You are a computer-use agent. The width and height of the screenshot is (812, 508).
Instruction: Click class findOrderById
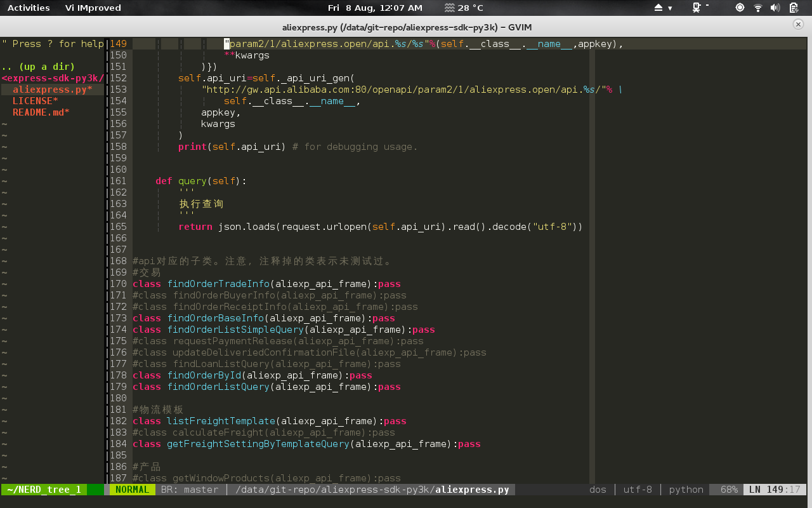point(252,375)
